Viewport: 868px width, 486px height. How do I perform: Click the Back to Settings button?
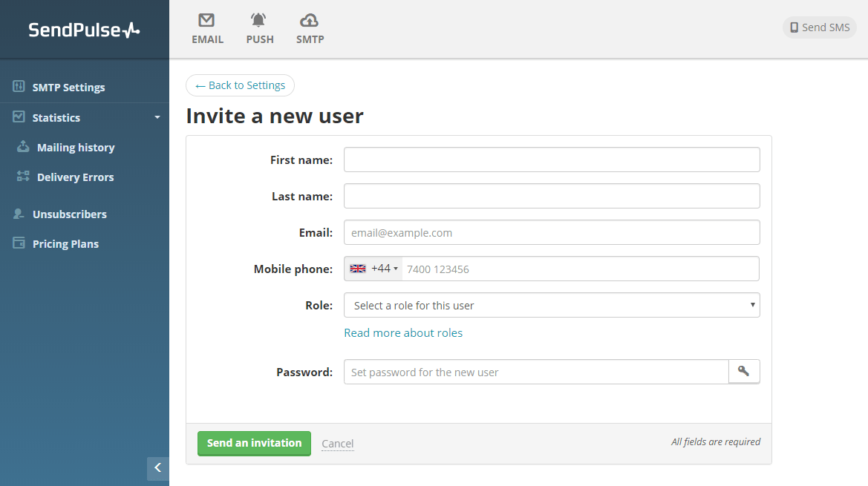pyautogui.click(x=240, y=85)
